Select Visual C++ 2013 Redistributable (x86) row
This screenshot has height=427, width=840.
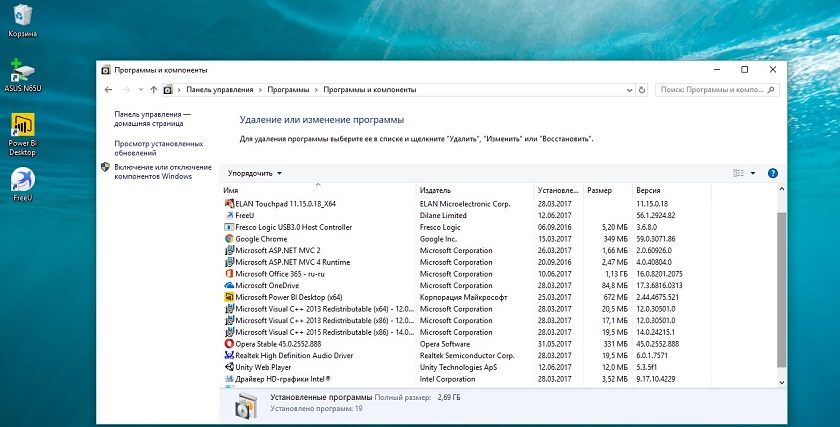tap(466, 320)
